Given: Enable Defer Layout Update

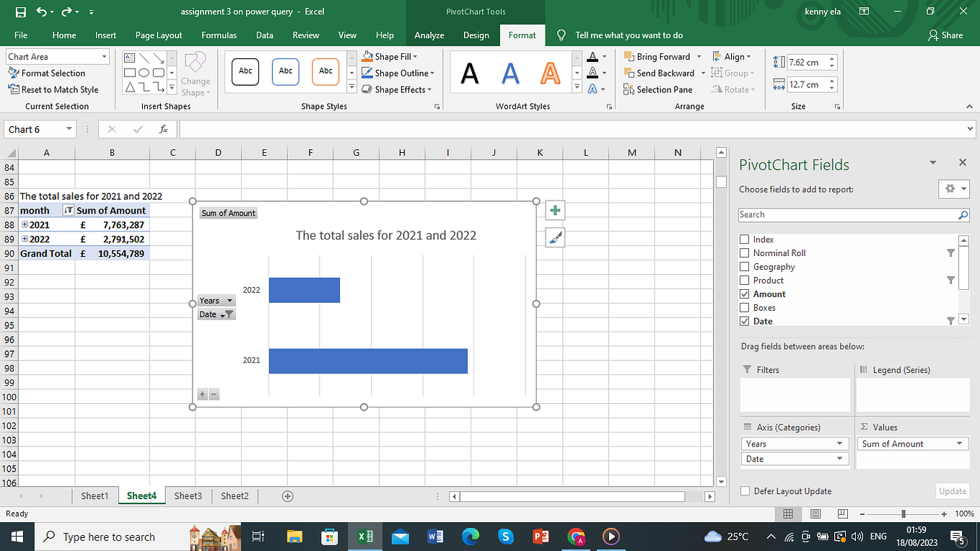Looking at the screenshot, I should (x=744, y=491).
